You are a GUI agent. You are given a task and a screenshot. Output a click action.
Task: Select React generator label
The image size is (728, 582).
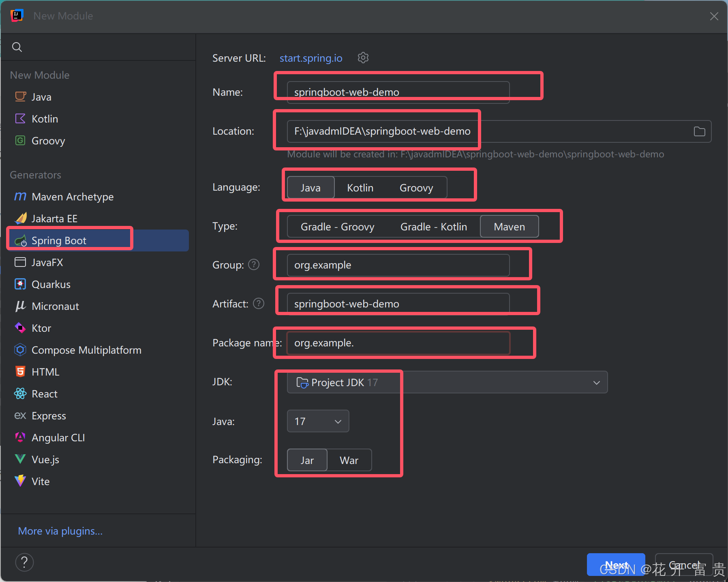[45, 393]
